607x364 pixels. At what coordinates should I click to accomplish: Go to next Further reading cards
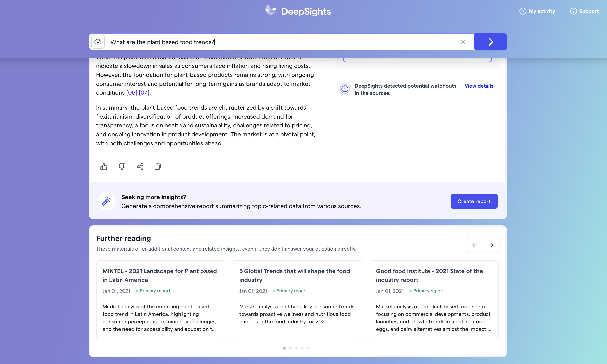[x=491, y=245]
